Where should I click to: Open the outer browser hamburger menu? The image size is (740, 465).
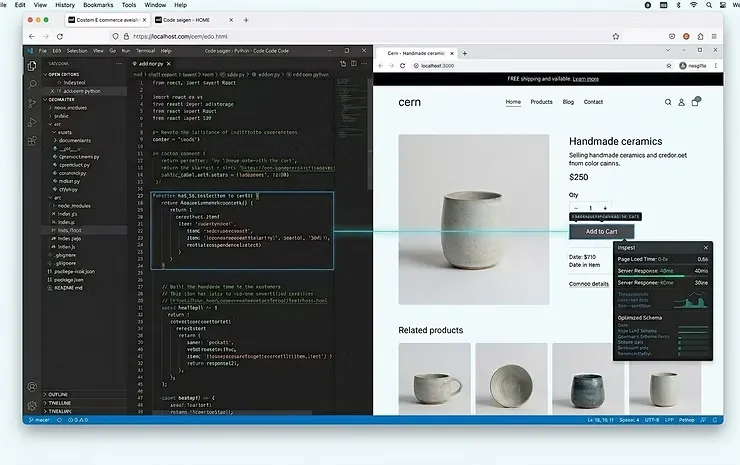[714, 36]
